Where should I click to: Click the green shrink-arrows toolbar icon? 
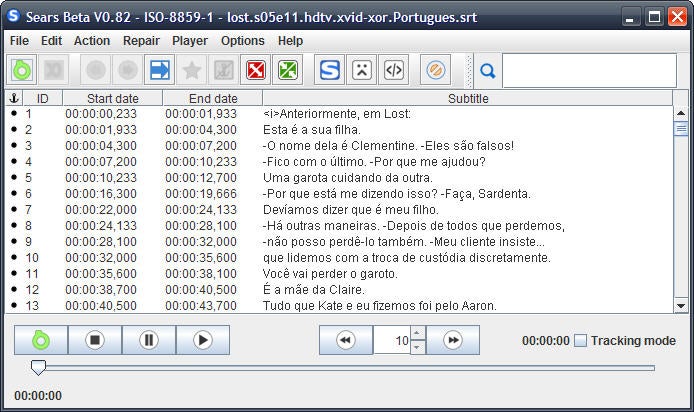tap(287, 70)
